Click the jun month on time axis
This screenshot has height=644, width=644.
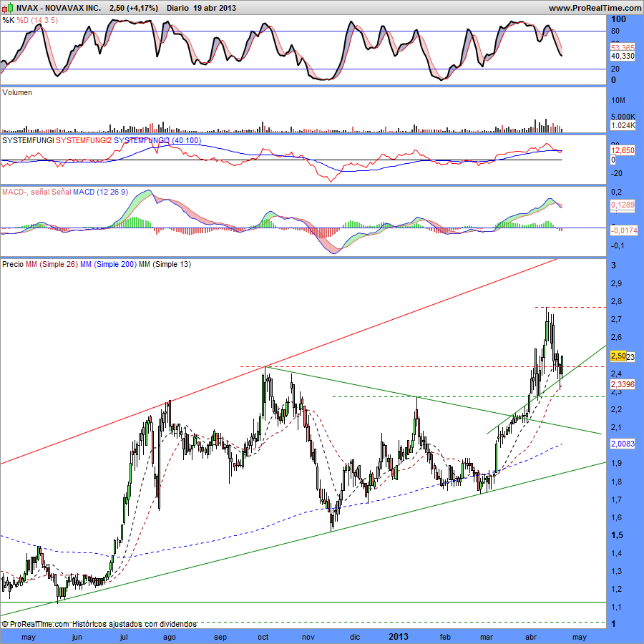tap(77, 637)
